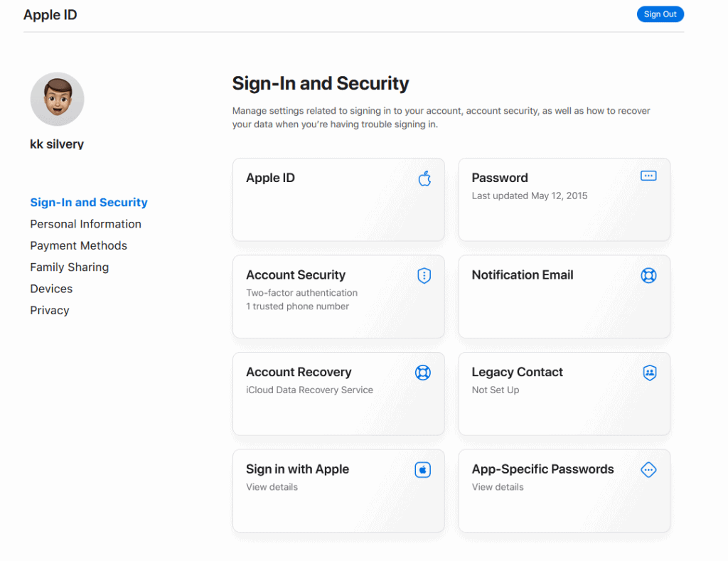Viewport: 728px width, 561px height.
Task: Click 'iCloud Data Recovery Service' text
Action: click(x=309, y=390)
